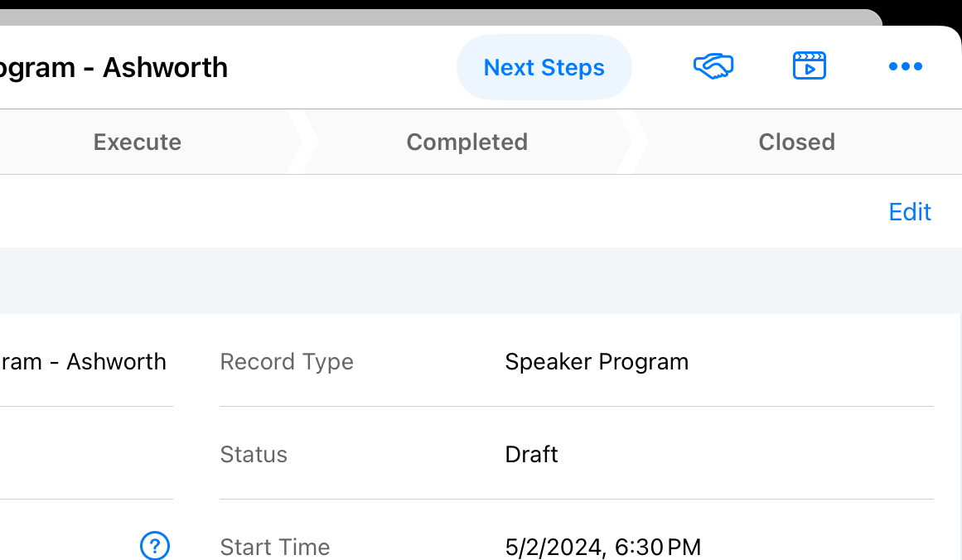Click the Start Time field label

(x=275, y=547)
